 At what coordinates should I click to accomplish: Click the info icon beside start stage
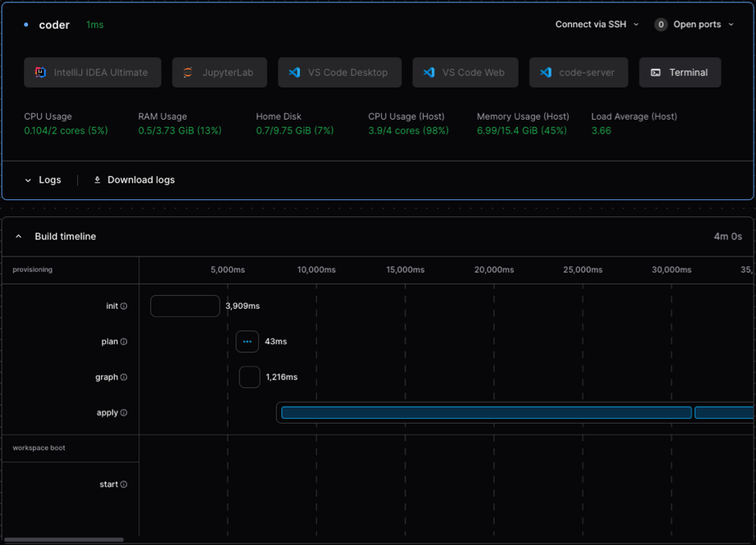coord(123,485)
